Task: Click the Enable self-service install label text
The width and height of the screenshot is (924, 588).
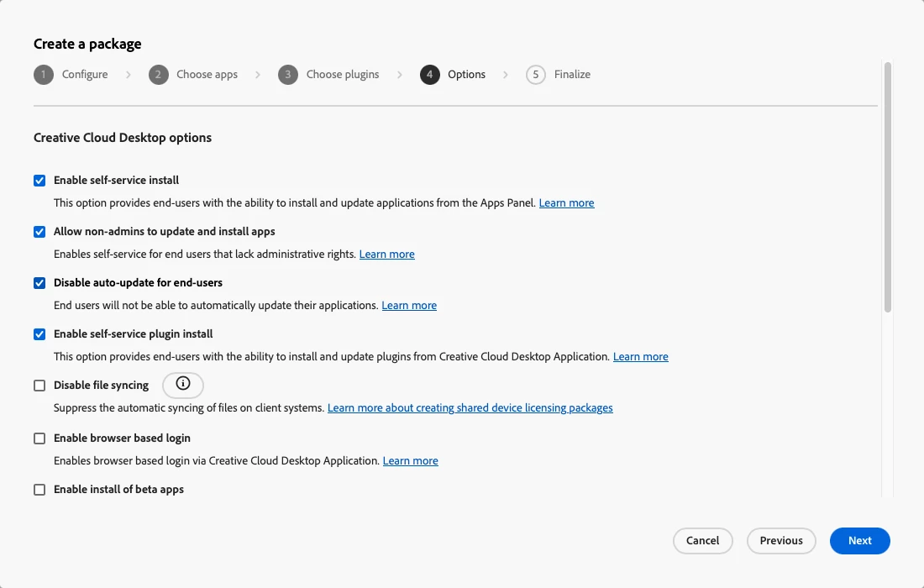Action: (116, 181)
